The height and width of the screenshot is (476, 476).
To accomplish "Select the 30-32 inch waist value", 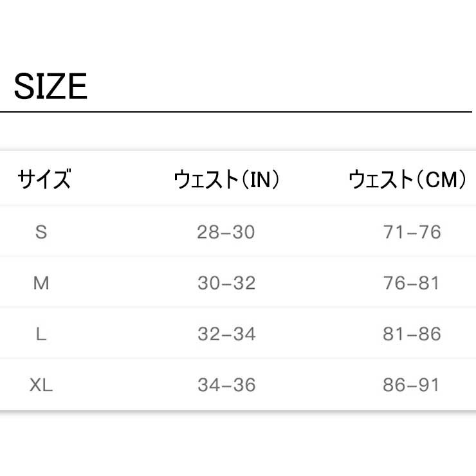I will coord(226,283).
